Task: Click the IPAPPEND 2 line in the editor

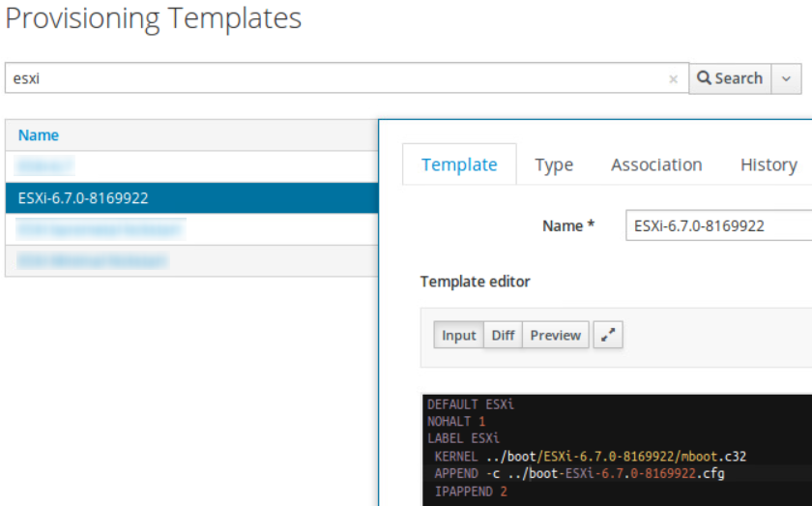Action: (471, 491)
